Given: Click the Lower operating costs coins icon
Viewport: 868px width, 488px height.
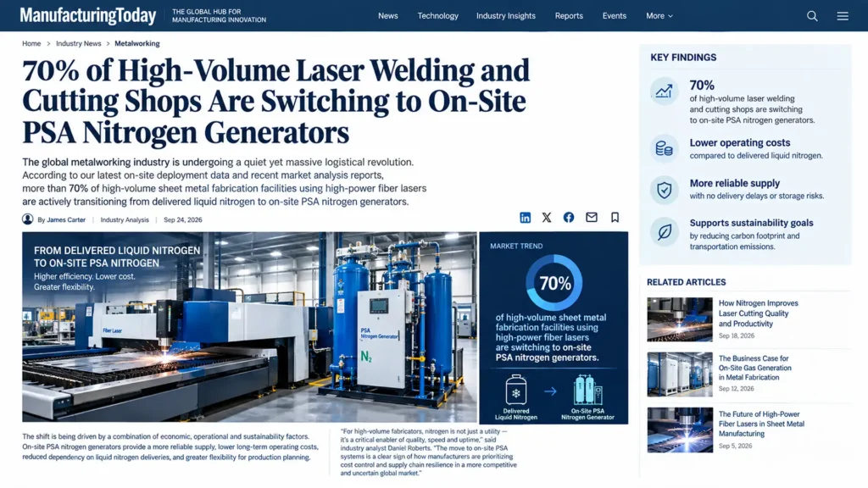Looking at the screenshot, I should click(x=665, y=148).
